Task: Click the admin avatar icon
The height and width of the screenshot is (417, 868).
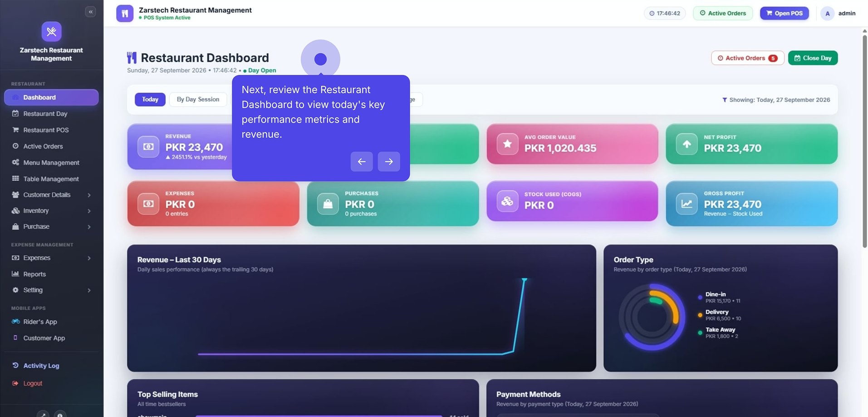Action: pos(828,13)
